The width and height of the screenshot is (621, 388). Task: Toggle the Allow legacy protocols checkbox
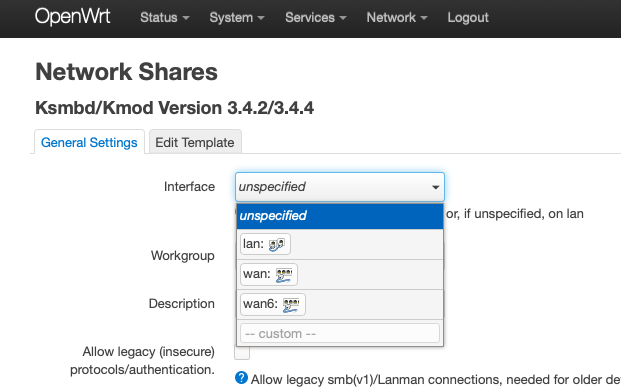(242, 352)
